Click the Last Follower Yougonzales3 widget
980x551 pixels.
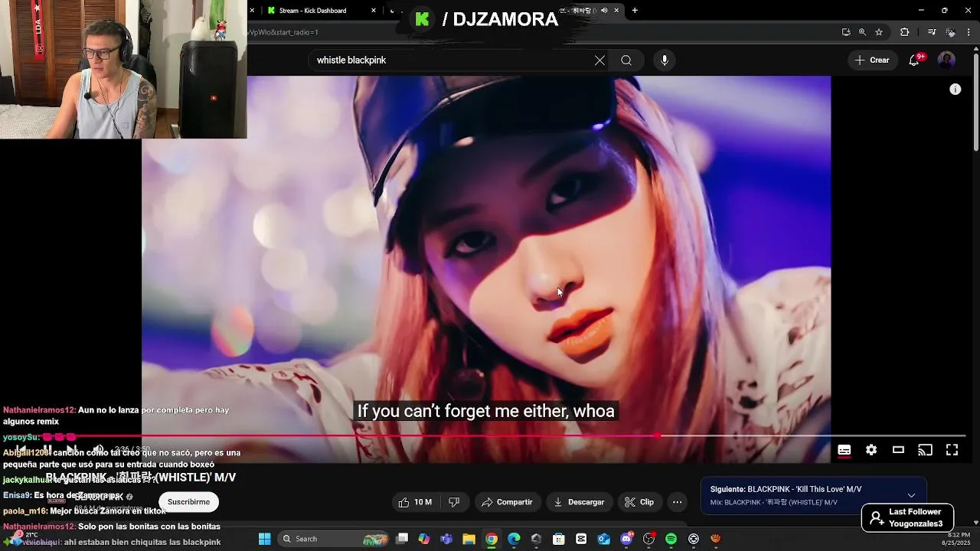[907, 517]
